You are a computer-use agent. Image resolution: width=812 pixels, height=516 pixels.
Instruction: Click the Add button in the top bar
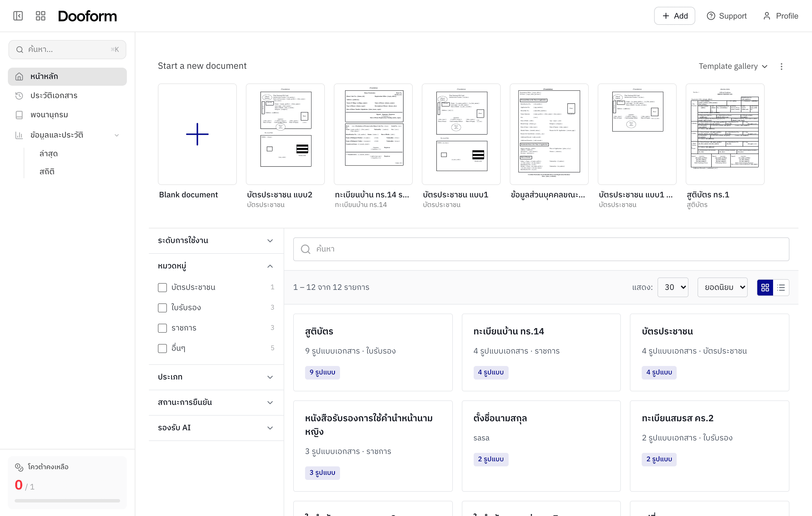point(674,16)
